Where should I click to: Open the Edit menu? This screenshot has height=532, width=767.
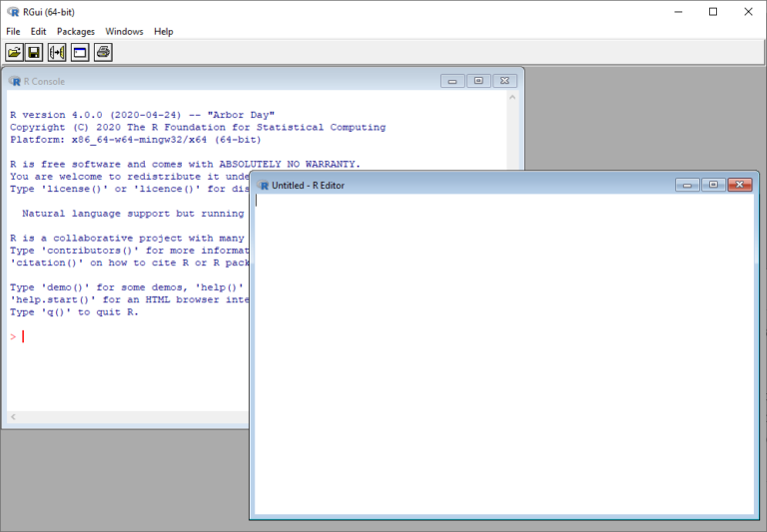[x=38, y=32]
